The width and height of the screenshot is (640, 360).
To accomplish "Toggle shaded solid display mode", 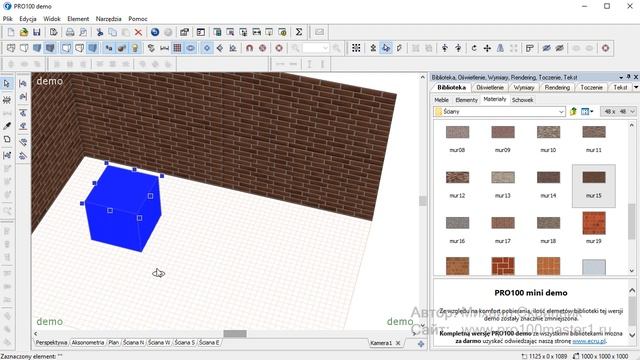I will [37, 48].
